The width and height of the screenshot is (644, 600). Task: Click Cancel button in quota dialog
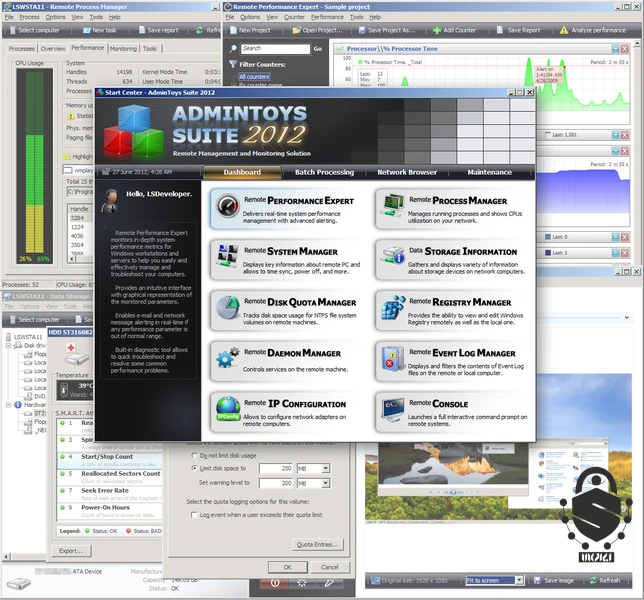click(x=330, y=567)
